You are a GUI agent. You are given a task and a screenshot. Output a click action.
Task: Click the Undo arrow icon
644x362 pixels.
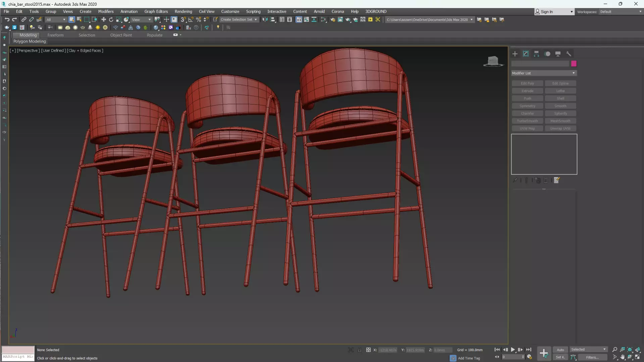click(7, 19)
